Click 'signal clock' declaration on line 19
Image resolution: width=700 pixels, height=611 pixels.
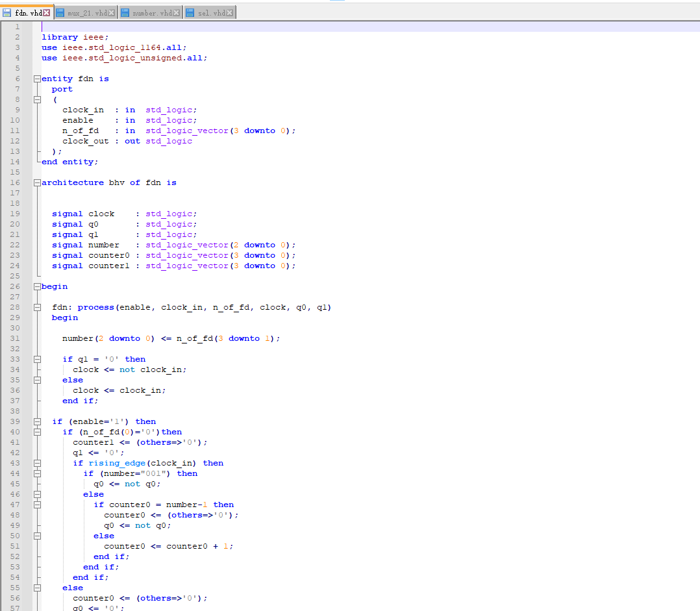[124, 214]
